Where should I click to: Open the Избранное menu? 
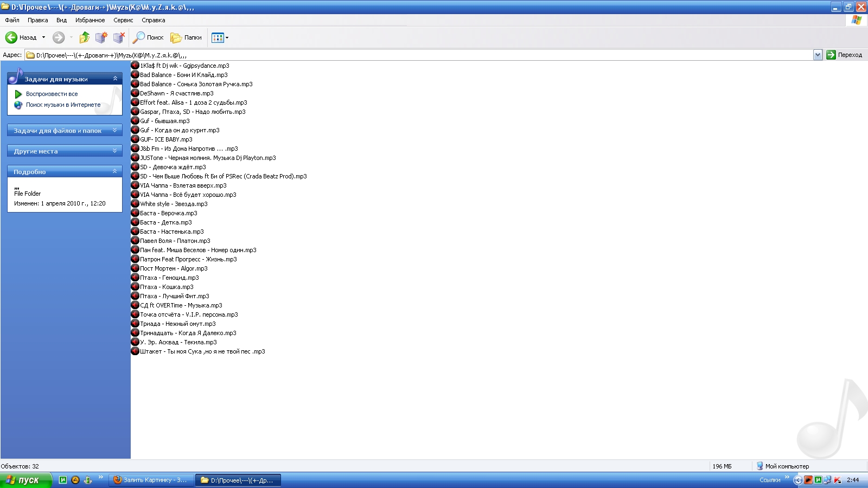(x=90, y=20)
